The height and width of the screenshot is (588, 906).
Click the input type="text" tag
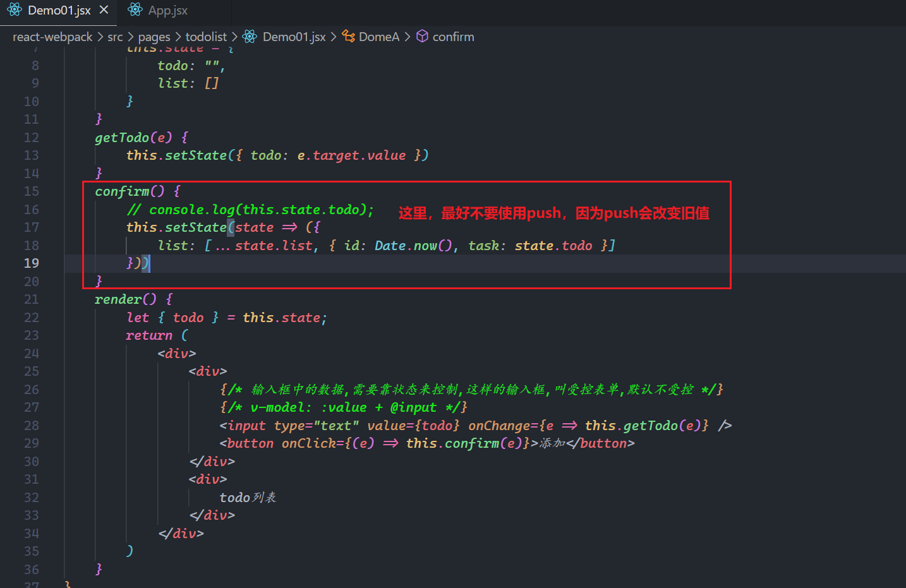click(x=289, y=426)
